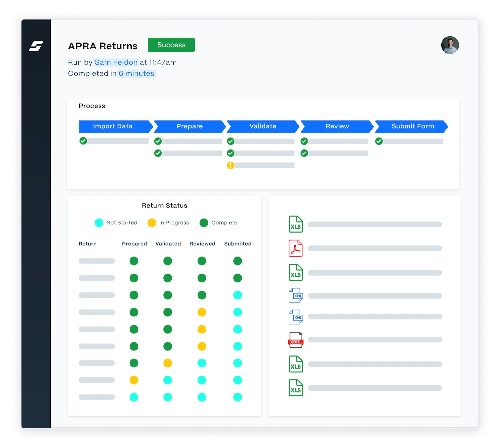Click the Return column header
Screen dimensions: 500x448
tap(88, 244)
